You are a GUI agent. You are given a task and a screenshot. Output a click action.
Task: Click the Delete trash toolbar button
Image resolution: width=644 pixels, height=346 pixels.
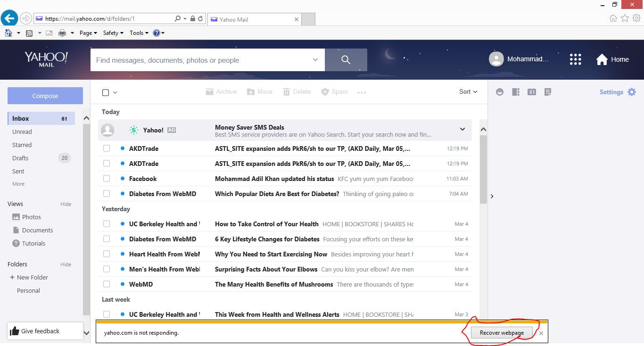point(297,92)
